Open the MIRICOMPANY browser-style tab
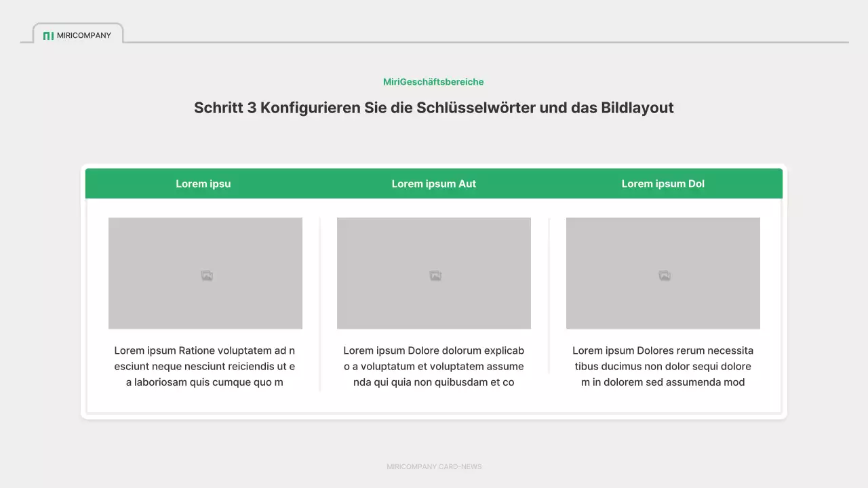Viewport: 868px width, 488px height. click(x=77, y=34)
